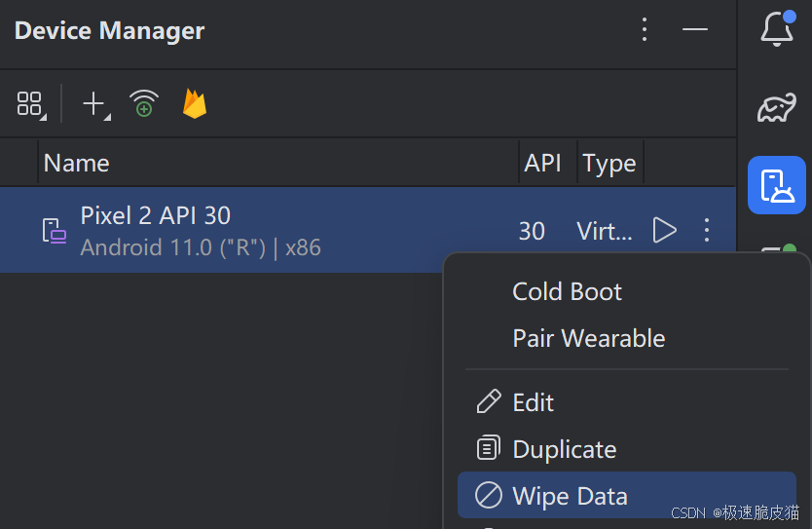Choose Edit from the context menu

click(x=627, y=402)
